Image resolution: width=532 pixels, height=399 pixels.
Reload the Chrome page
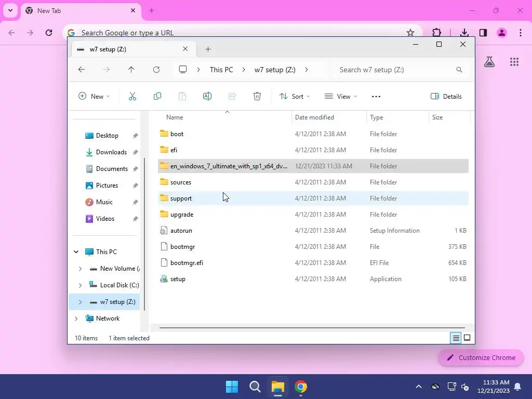(x=49, y=33)
